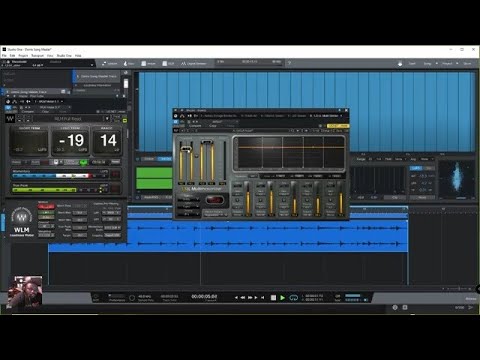The width and height of the screenshot is (480, 360).
Task: Open the Project menu
Action: click(x=23, y=56)
